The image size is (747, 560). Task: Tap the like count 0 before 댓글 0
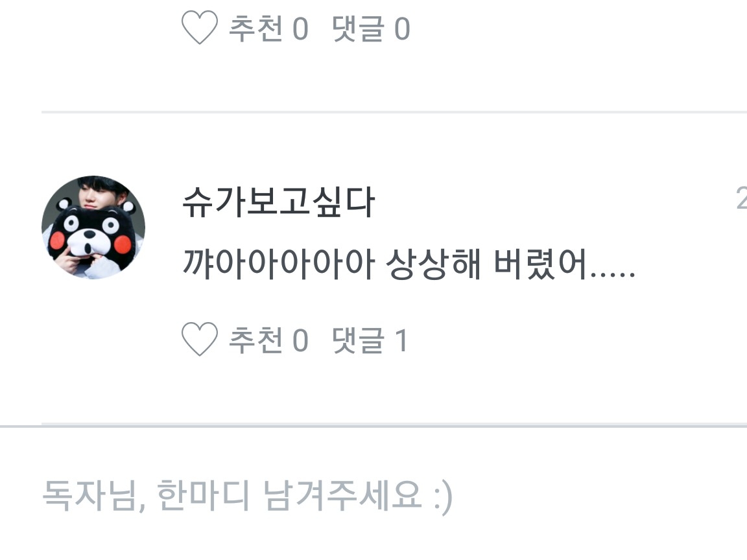[300, 29]
